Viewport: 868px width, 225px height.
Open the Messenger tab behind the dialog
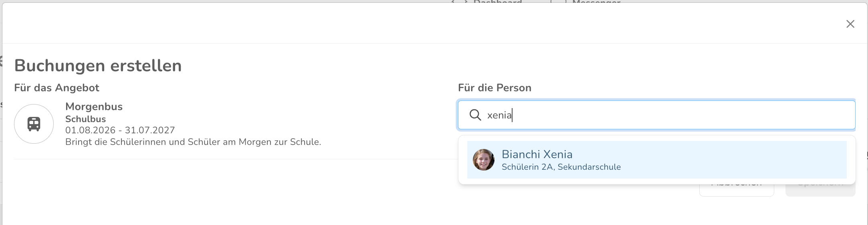pyautogui.click(x=596, y=2)
